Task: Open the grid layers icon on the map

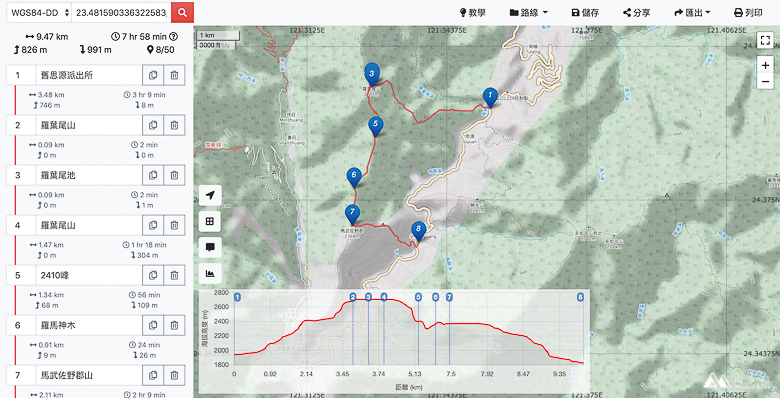Action: [210, 221]
